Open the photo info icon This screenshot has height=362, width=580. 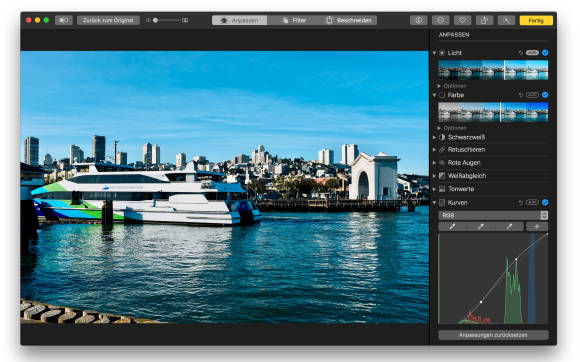point(418,20)
